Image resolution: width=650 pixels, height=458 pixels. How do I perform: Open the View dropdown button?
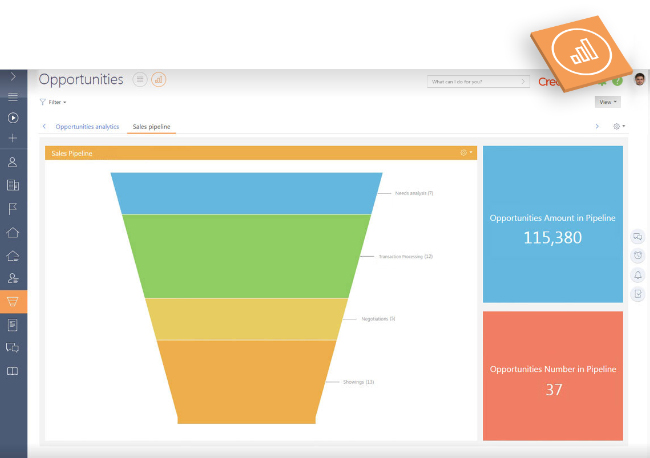[x=608, y=102]
